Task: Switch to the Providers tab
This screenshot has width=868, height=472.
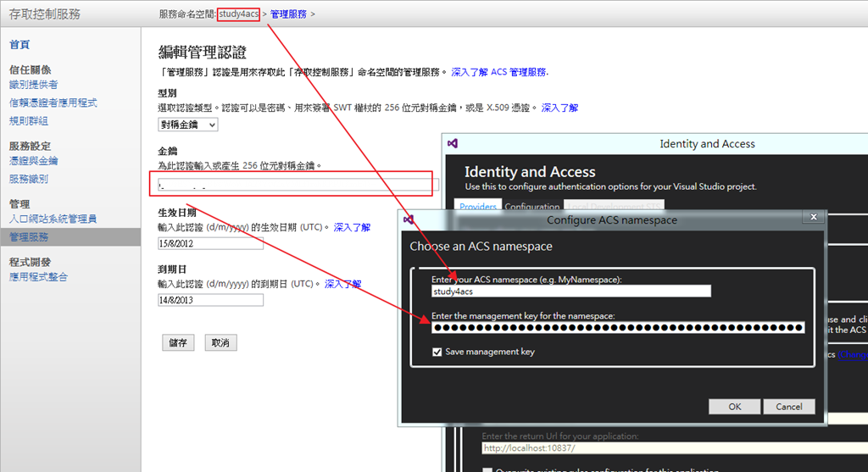Action: [x=477, y=206]
